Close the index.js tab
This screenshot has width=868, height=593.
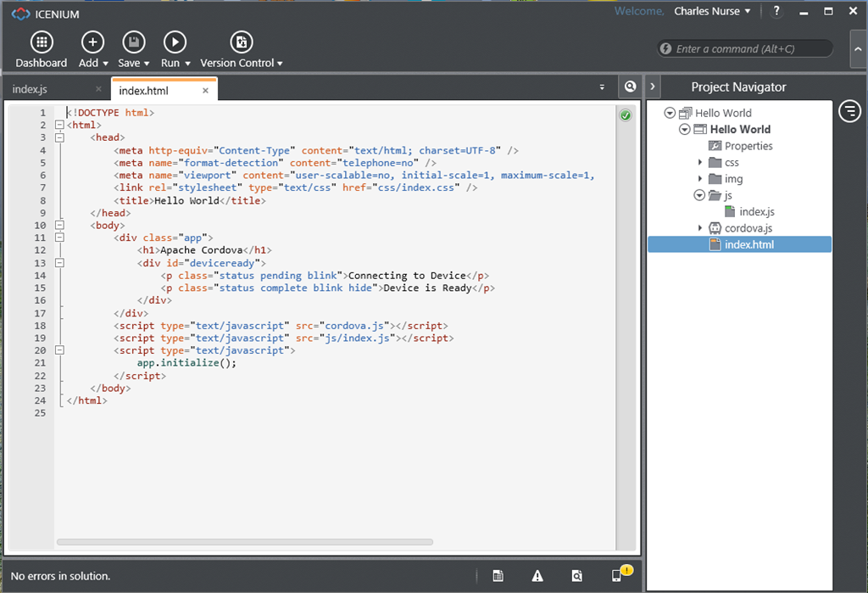pos(98,89)
